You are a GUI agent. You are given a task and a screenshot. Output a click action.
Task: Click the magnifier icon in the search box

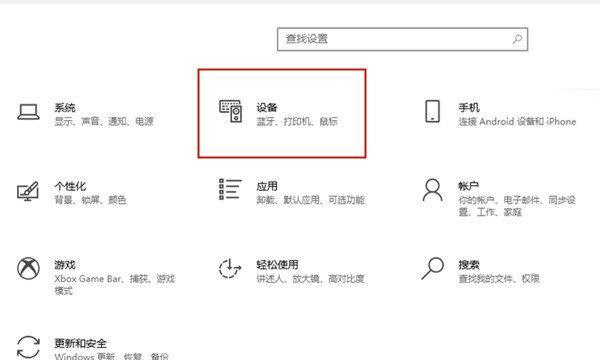[x=517, y=39]
